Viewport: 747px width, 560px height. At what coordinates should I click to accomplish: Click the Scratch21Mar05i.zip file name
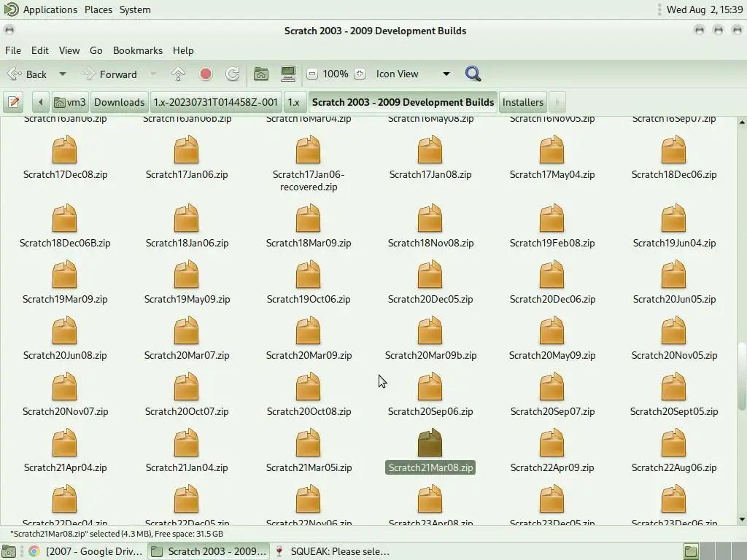point(309,467)
